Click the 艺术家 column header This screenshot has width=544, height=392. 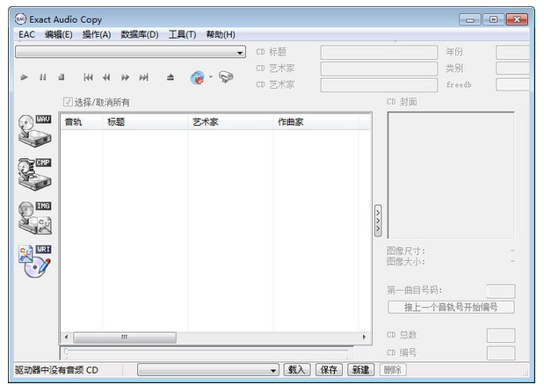[230, 122]
